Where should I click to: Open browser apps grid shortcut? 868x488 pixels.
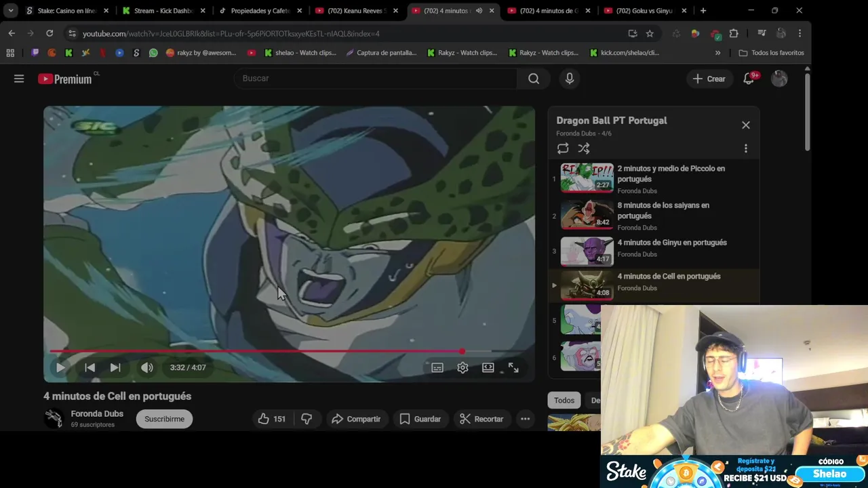[10, 53]
